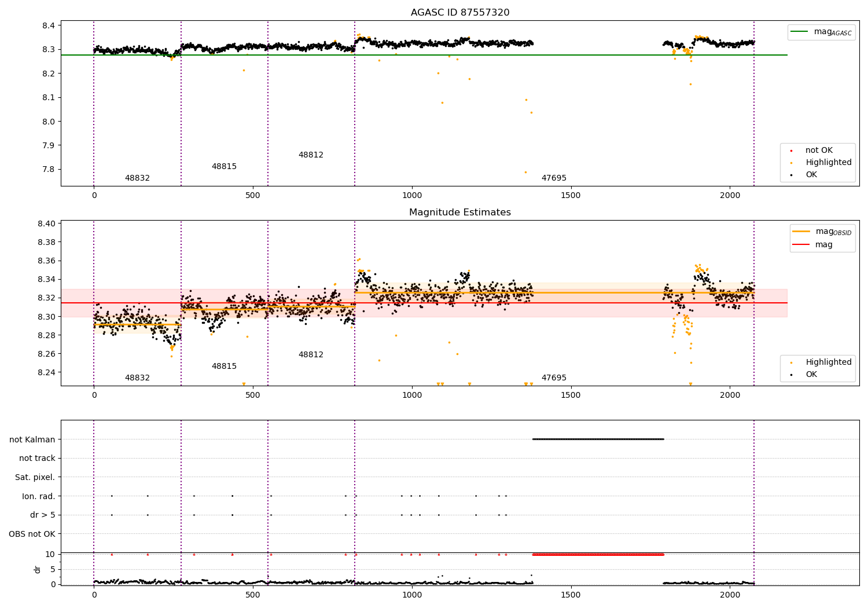The image size is (868, 608).
Task: Click the 8.4 tick label on top plot
Action: pos(49,26)
